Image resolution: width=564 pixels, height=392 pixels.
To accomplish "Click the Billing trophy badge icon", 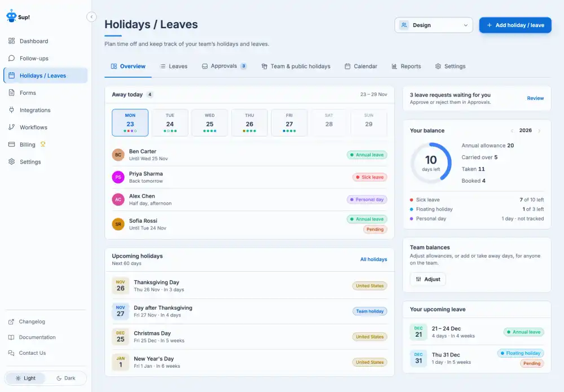I will coord(43,144).
